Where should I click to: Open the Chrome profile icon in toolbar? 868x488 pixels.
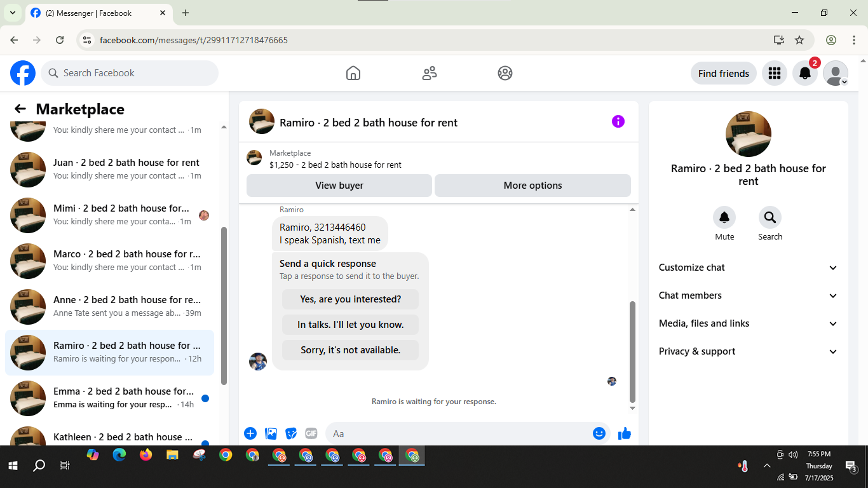coord(831,40)
